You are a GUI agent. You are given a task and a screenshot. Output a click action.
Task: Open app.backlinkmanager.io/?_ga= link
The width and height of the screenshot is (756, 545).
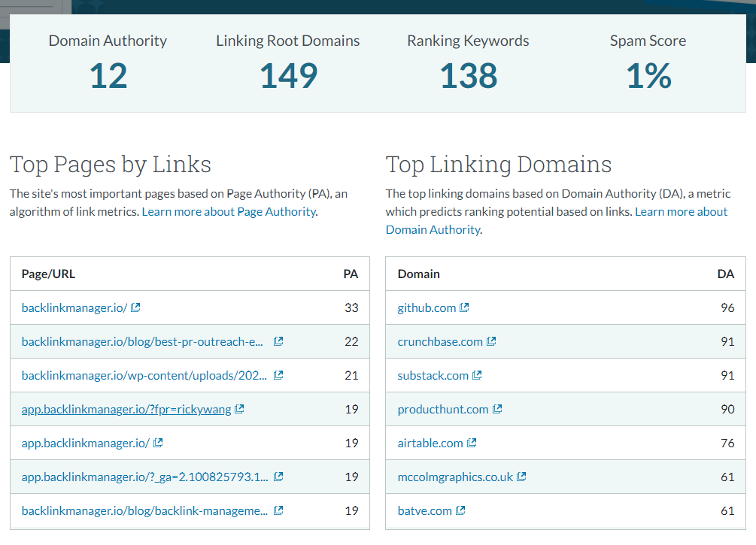click(144, 477)
